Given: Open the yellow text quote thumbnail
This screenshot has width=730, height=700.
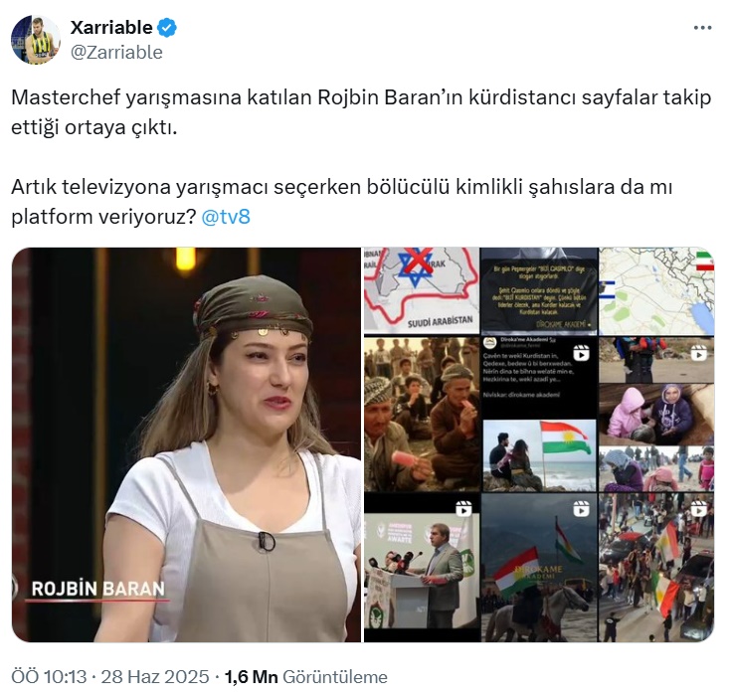Looking at the screenshot, I should click(x=539, y=291).
